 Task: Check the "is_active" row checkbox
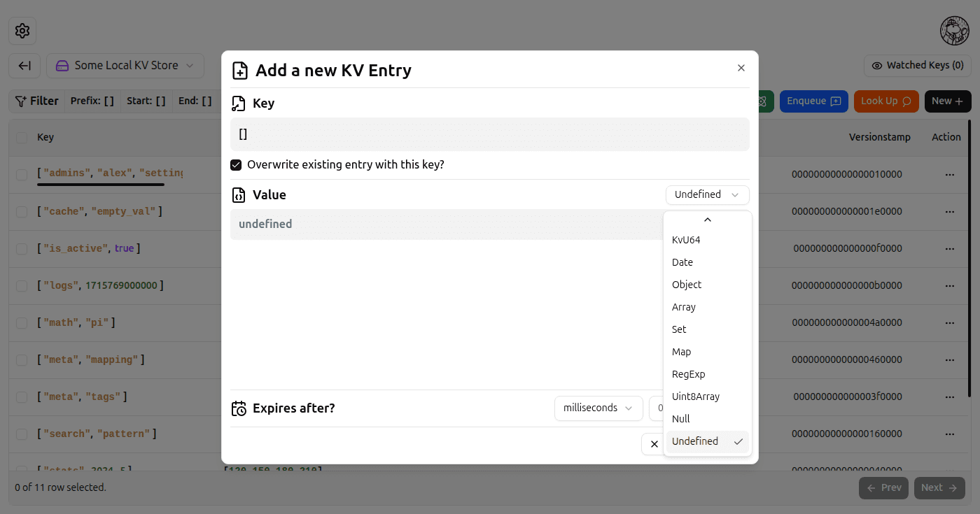coord(22,248)
